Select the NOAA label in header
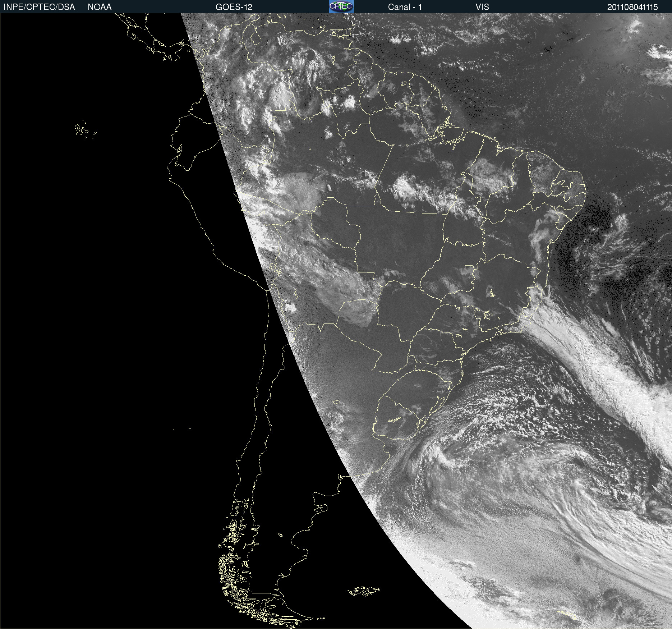The height and width of the screenshot is (629, 672). (100, 7)
